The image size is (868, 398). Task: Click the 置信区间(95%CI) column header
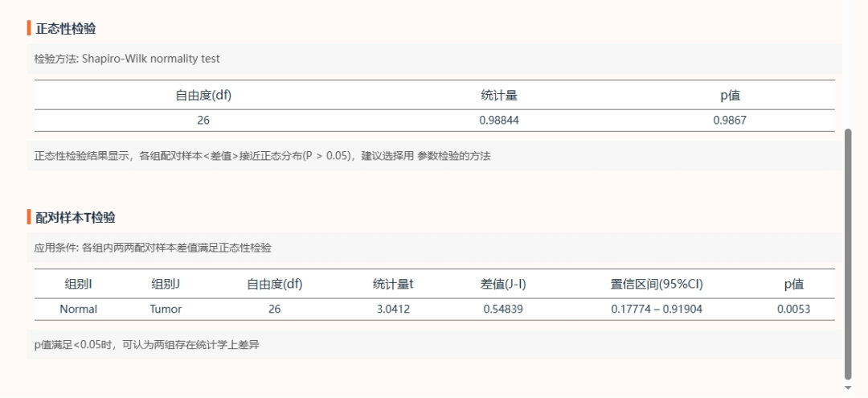[657, 285]
